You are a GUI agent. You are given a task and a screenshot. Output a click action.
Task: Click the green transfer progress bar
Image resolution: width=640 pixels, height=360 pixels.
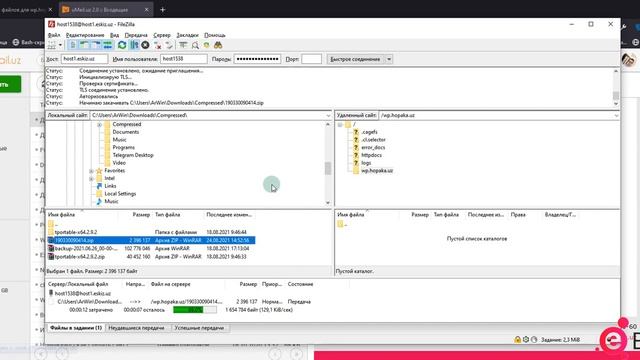coord(195,310)
